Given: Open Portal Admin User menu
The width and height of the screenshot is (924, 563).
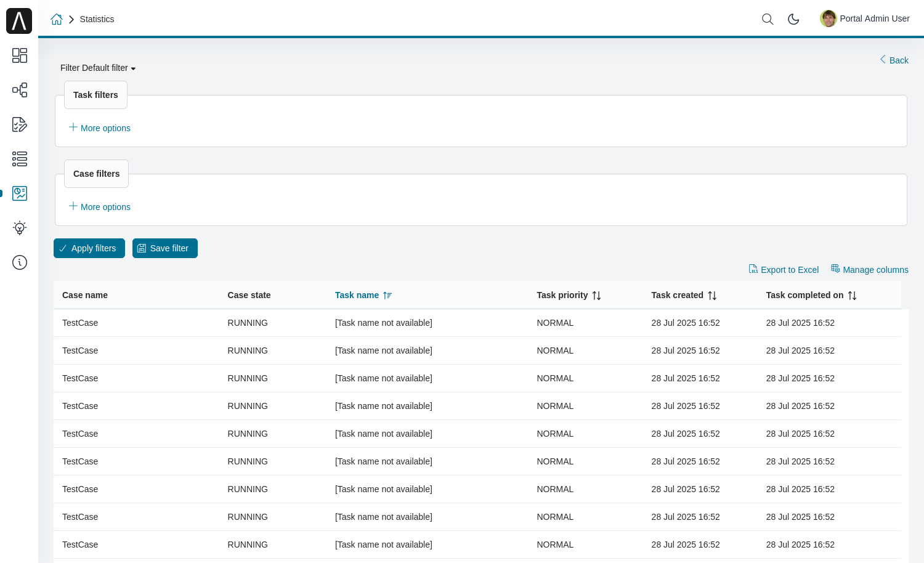Looking at the screenshot, I should (x=865, y=18).
